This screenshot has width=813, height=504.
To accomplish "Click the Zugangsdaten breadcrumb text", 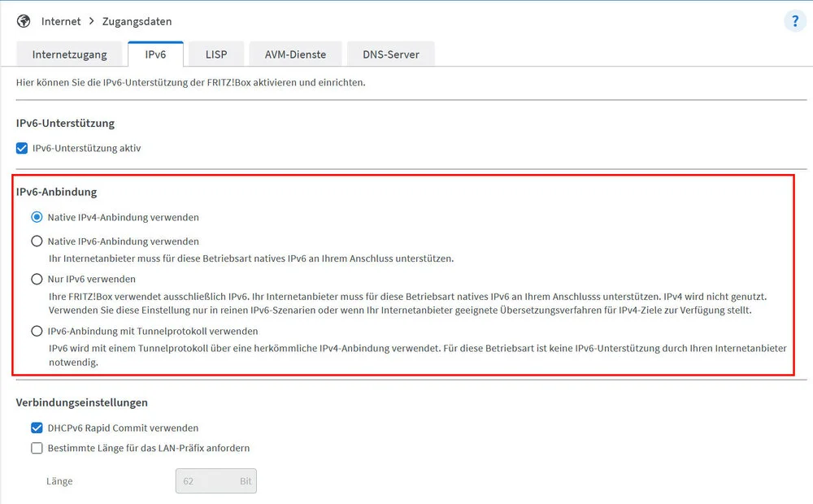I will point(137,21).
